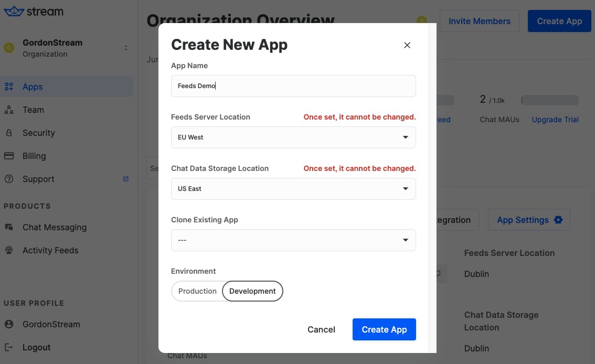Click the Logout door icon
Image resolution: width=595 pixels, height=364 pixels.
(x=9, y=347)
